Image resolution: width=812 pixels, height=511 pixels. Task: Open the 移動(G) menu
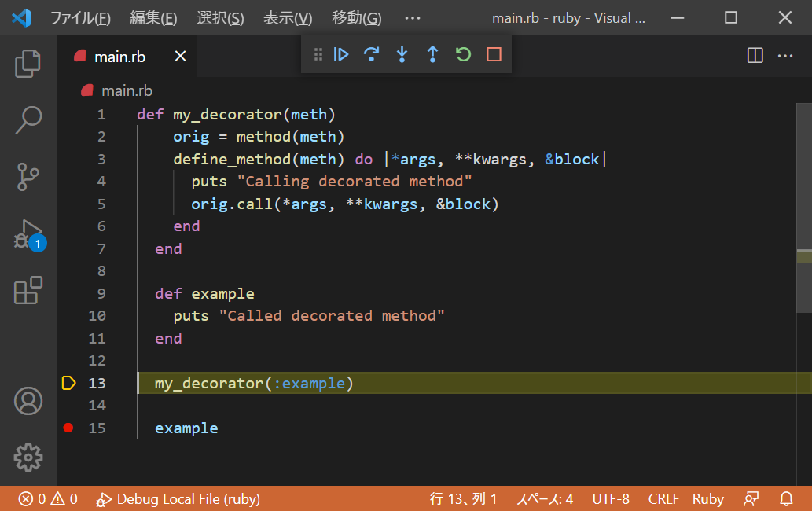tap(357, 18)
